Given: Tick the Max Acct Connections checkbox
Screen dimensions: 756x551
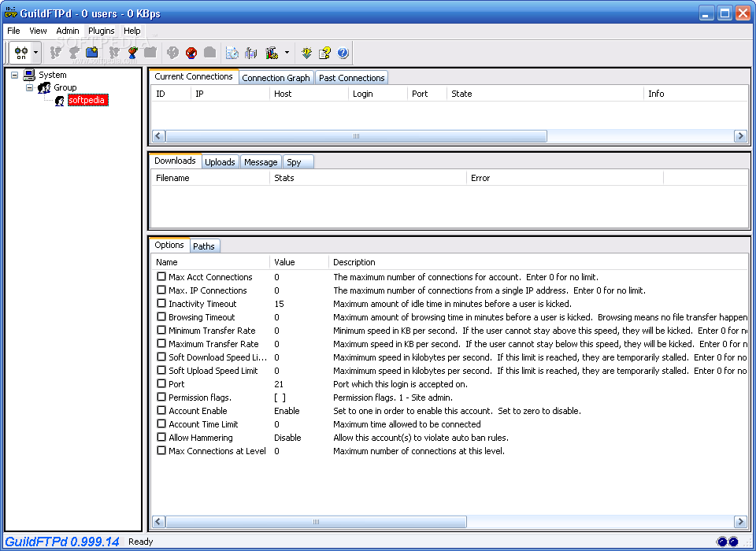Looking at the screenshot, I should pos(161,277).
